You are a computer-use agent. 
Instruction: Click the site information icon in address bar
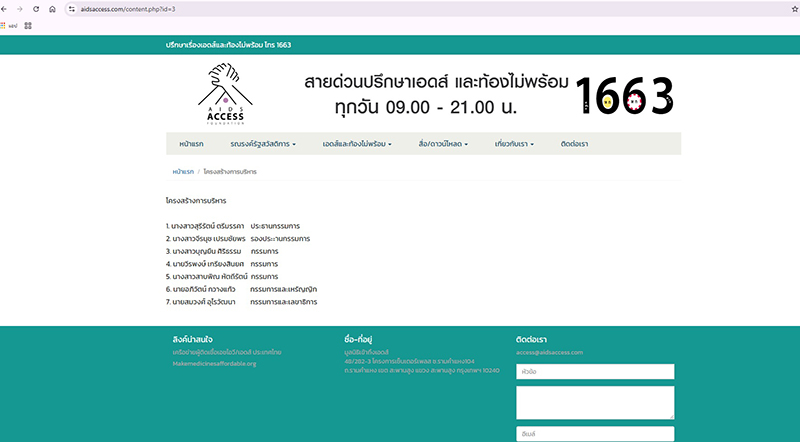click(72, 9)
